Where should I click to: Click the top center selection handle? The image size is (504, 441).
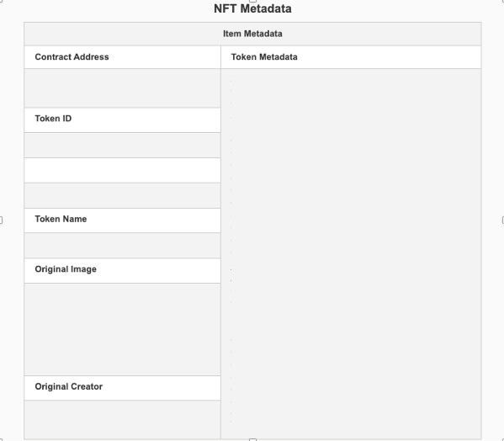coord(253,1)
